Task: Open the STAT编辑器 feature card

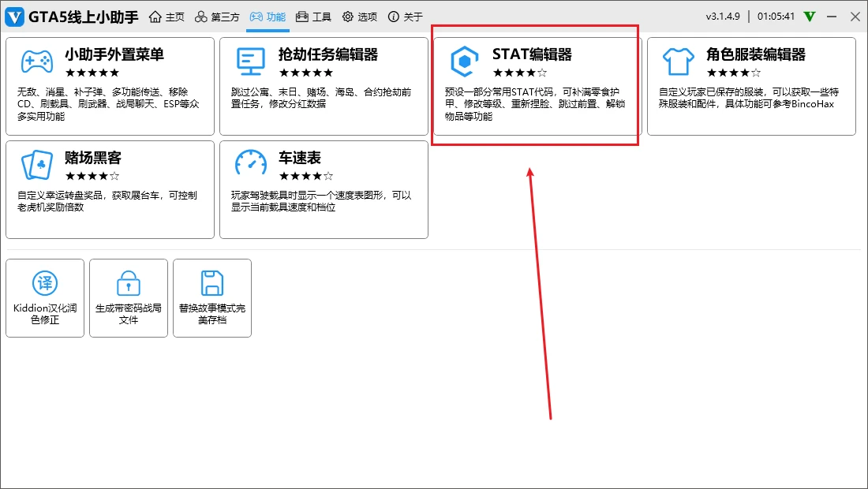Action: tap(535, 87)
